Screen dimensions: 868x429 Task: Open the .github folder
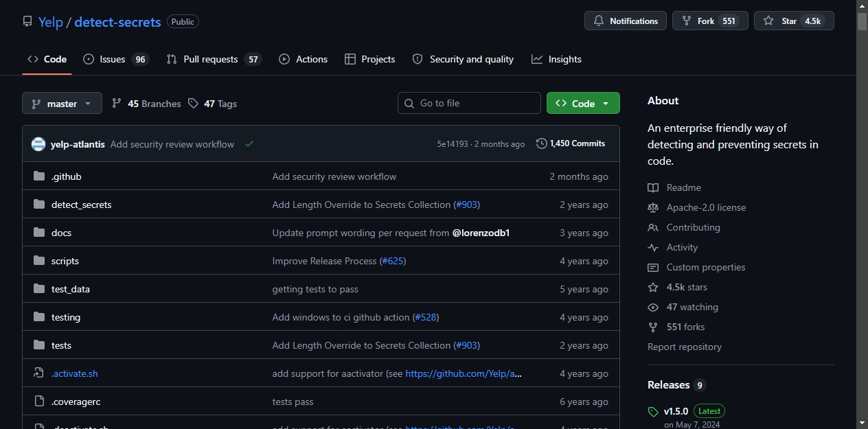[x=67, y=176]
